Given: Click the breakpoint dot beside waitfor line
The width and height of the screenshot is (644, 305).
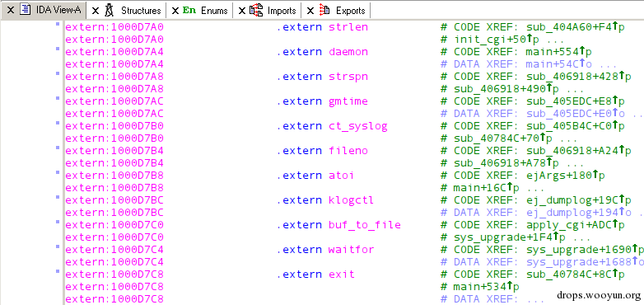Looking at the screenshot, I should click(x=58, y=246).
